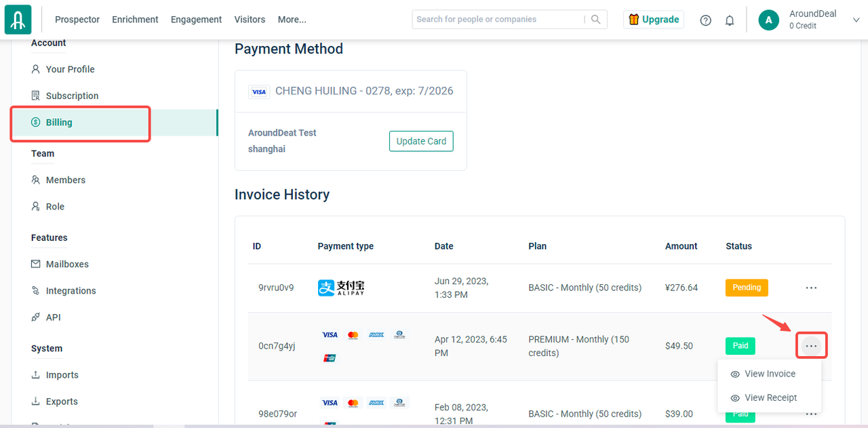Click the AroundDeal logo icon
Screen dimensions: 868x428
(x=18, y=20)
